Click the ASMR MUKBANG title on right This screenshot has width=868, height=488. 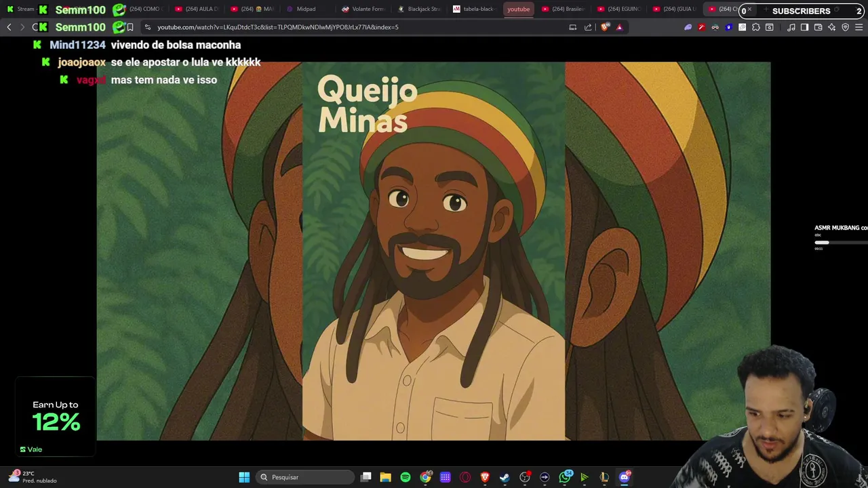tap(841, 228)
